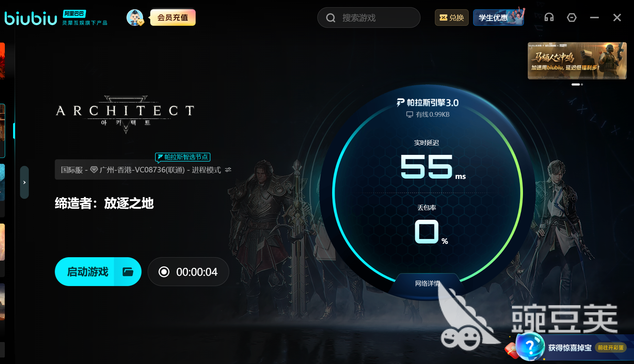Open game folder icon beside 启动游戏
Viewport: 634px width, 364px height.
128,272
